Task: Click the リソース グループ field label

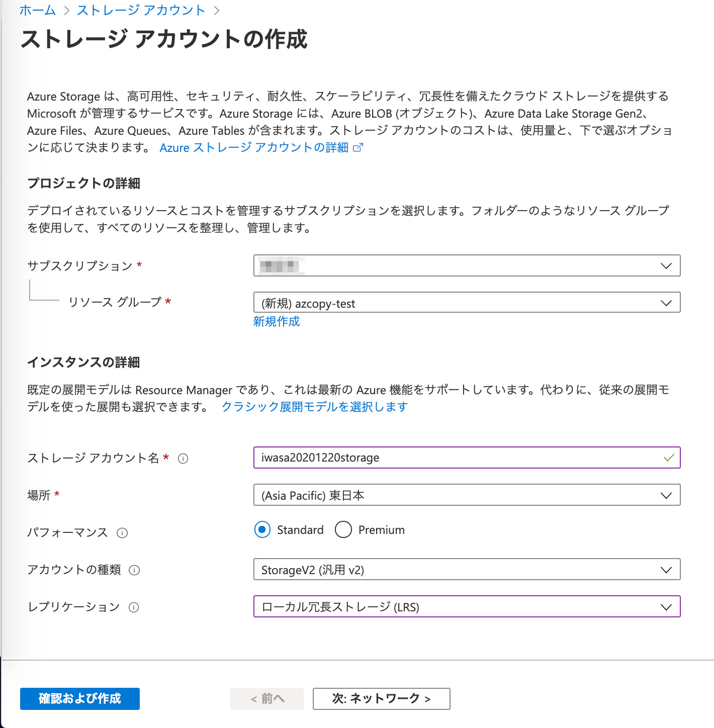Action: pyautogui.click(x=115, y=302)
